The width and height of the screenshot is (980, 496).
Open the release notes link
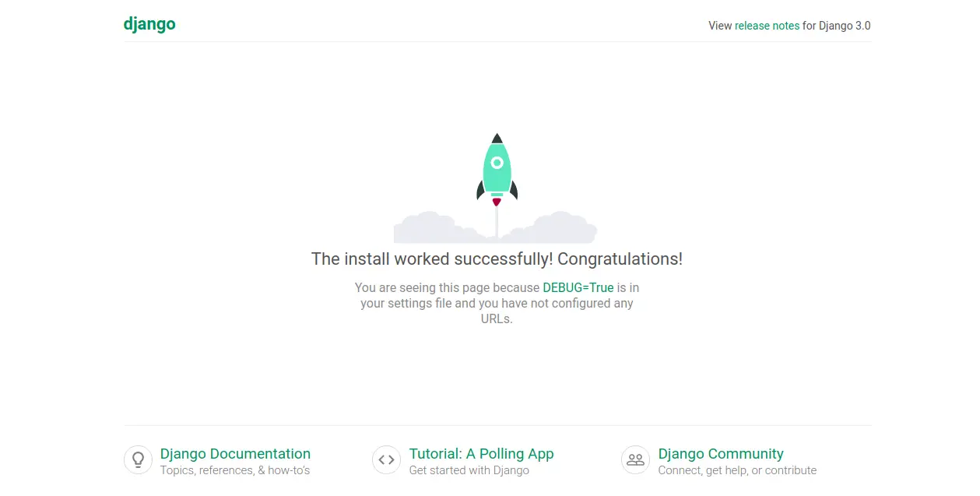(767, 26)
